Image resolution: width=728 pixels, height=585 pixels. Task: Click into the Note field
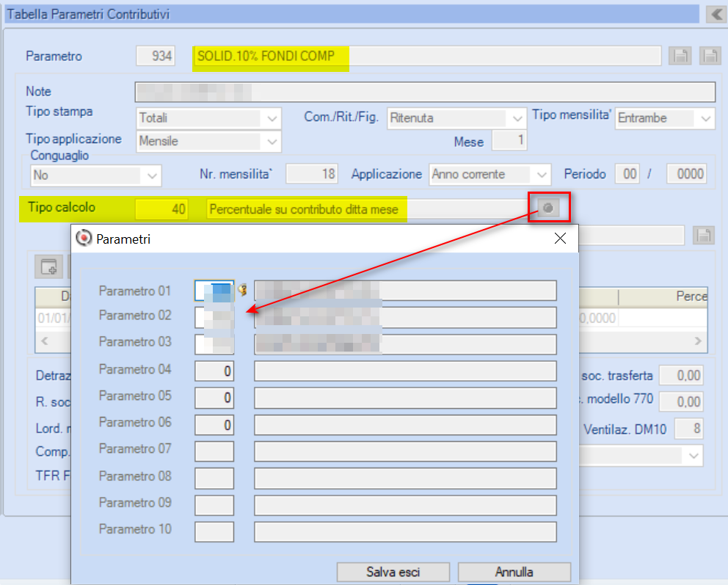(425, 92)
